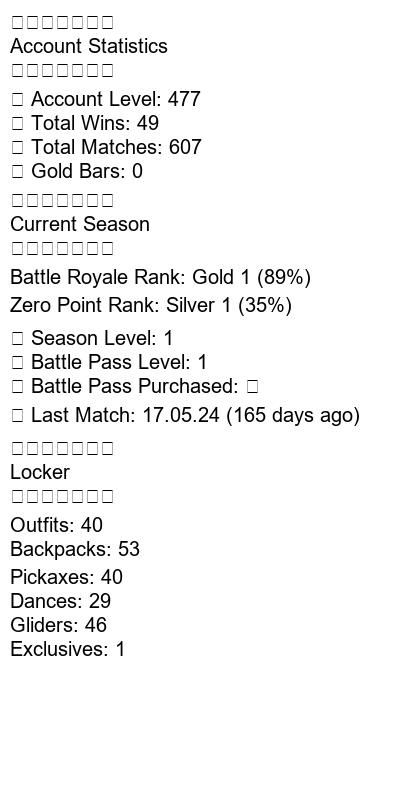This screenshot has height=800, width=400.
Task: Click the Outfits: 40 entry
Action: click(57, 525)
